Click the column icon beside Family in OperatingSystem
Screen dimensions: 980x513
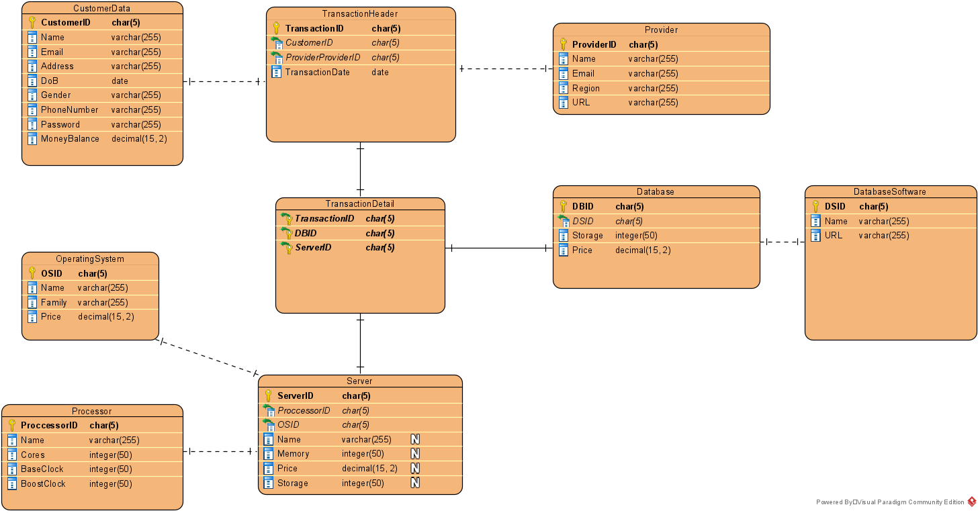(32, 302)
